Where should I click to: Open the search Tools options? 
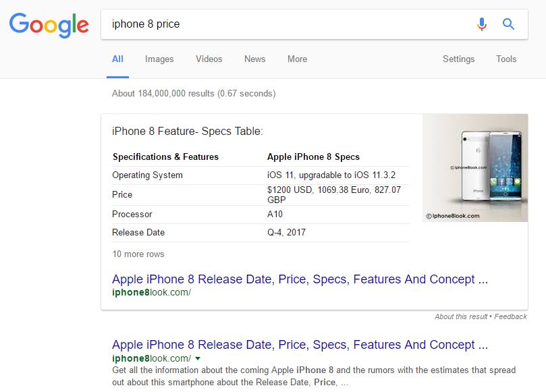[x=506, y=59]
